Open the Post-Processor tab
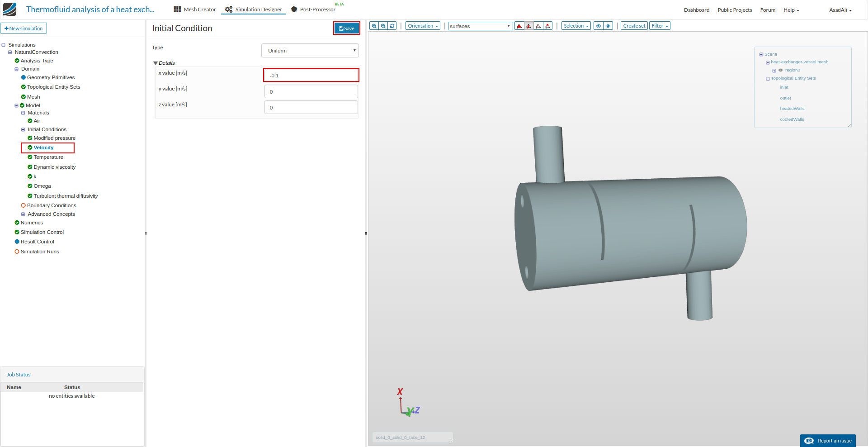 [x=313, y=10]
